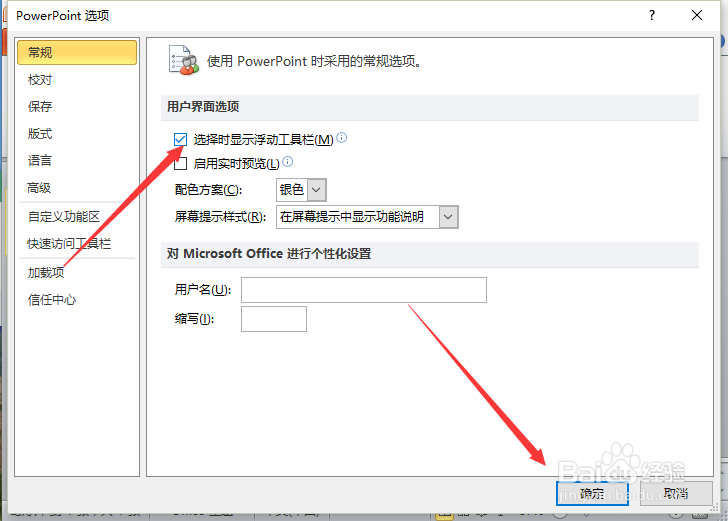Uncheck 选择时显示浮动工具栏 checkbox
728x521 pixels.
pos(180,139)
